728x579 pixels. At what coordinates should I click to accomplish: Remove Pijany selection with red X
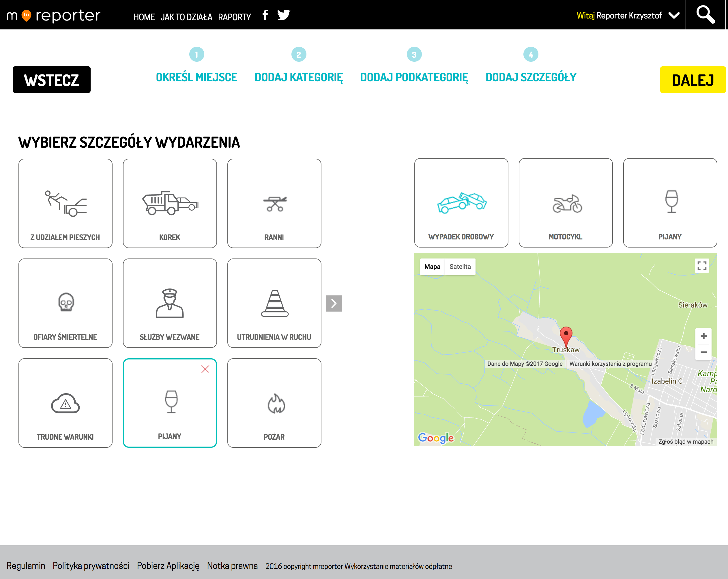pyautogui.click(x=205, y=369)
